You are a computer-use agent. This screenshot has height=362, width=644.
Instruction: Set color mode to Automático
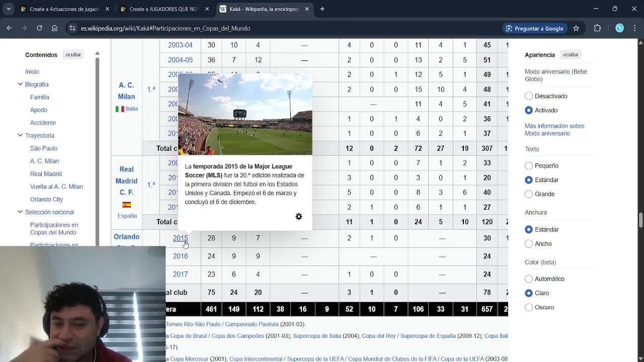(529, 279)
